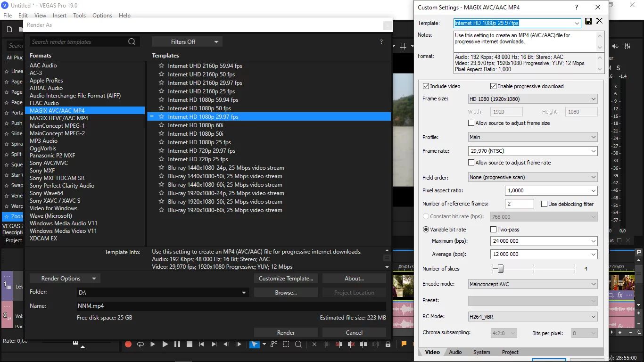This screenshot has width=644, height=362.
Task: Toggle the Include video checkbox
Action: click(426, 86)
